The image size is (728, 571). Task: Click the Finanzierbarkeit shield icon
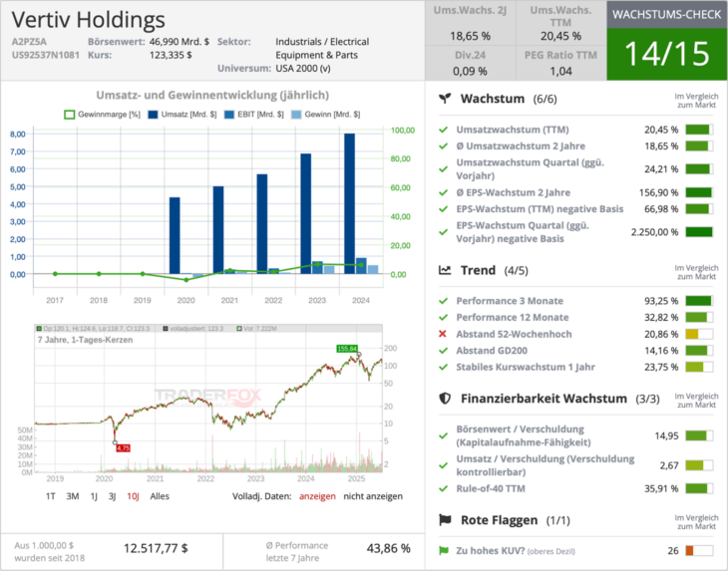click(x=445, y=399)
